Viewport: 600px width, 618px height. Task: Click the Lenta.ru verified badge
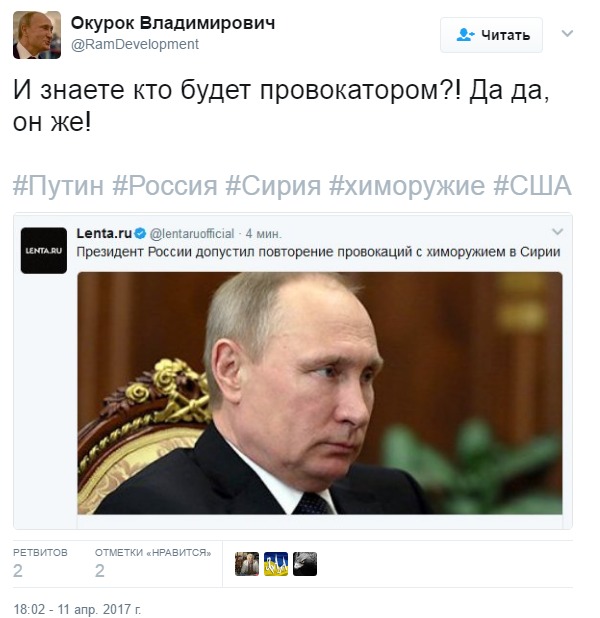point(140,233)
